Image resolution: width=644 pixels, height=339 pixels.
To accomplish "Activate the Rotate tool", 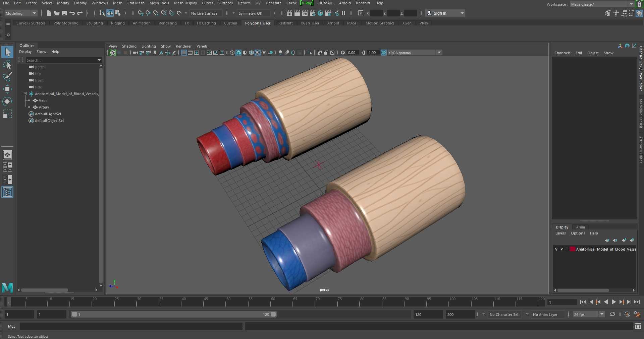I will pos(7,101).
